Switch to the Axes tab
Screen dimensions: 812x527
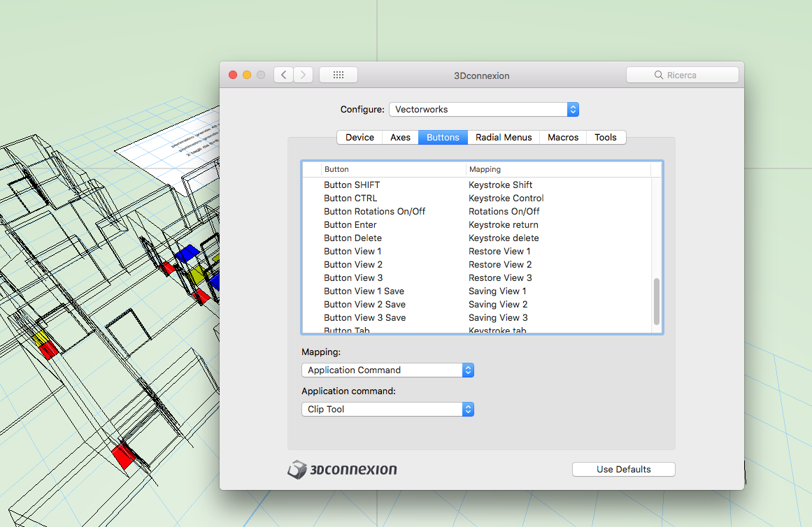tap(401, 137)
